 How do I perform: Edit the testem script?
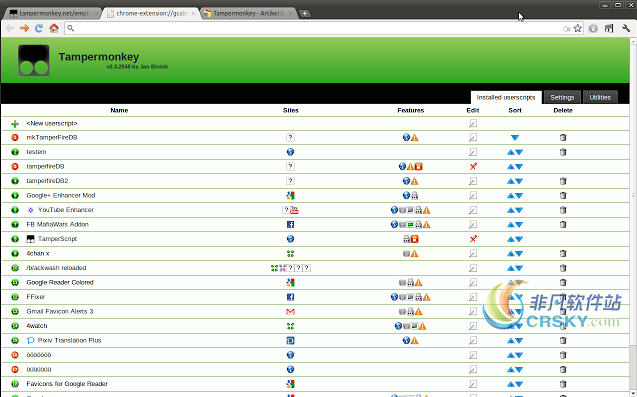point(473,152)
